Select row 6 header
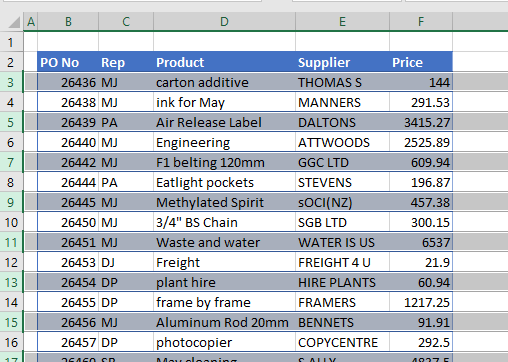The image size is (508, 362). pyautogui.click(x=11, y=142)
